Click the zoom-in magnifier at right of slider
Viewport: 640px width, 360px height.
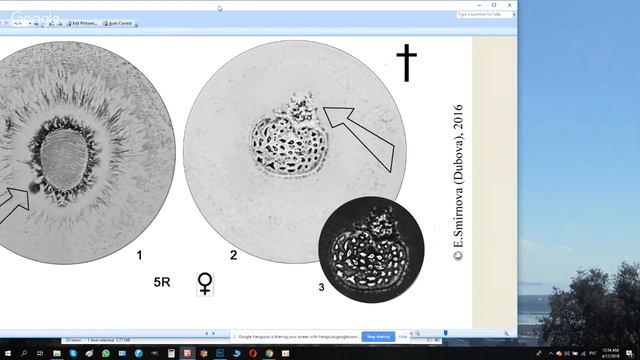click(506, 333)
